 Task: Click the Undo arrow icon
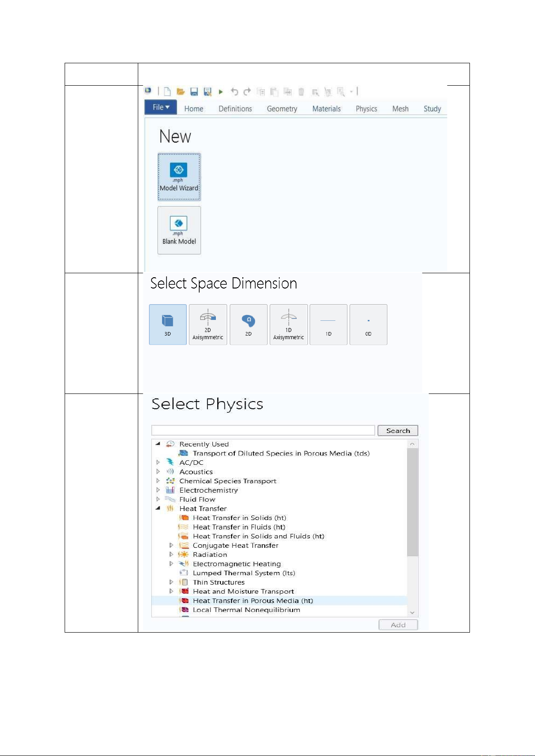pos(234,92)
